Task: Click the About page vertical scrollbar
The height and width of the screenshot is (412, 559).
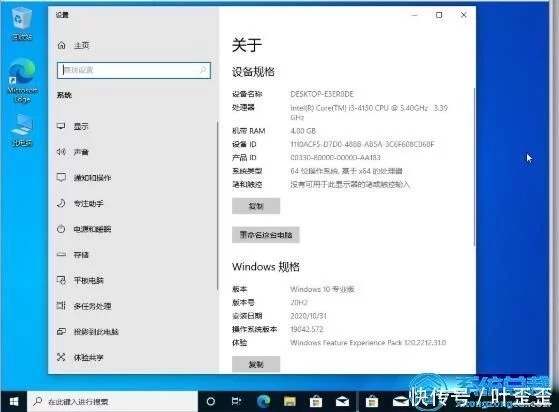Action: [x=474, y=167]
